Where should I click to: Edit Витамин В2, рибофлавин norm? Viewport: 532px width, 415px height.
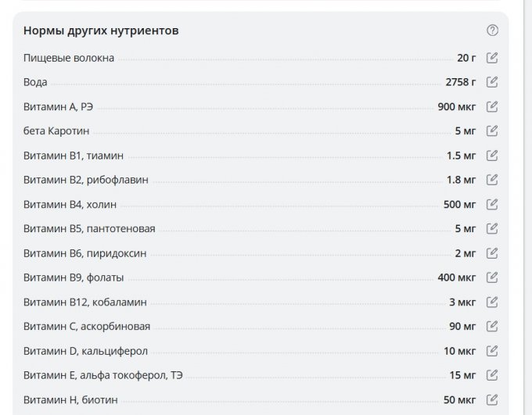492,179
